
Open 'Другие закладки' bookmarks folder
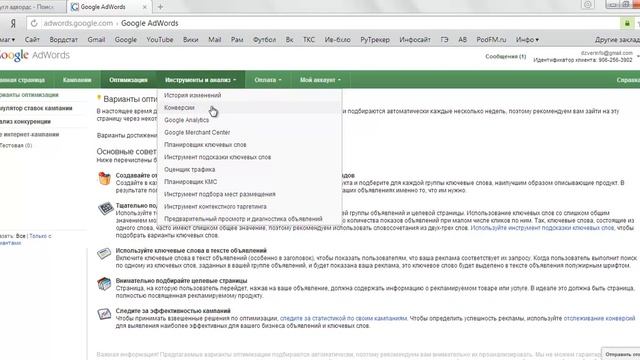[x=617, y=40]
